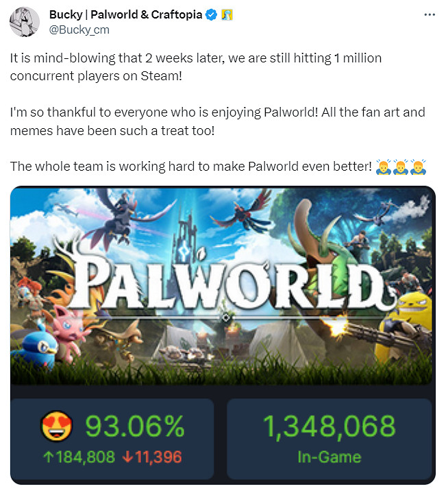Click the heart-eyes emoji rating icon
This screenshot has width=448, height=495.
pos(56,426)
